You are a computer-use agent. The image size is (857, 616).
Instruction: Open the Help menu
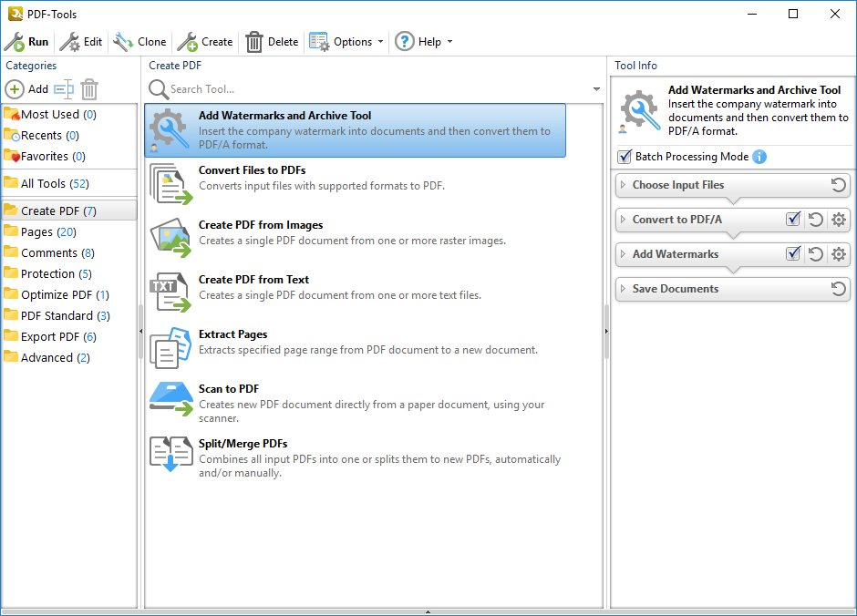click(423, 42)
